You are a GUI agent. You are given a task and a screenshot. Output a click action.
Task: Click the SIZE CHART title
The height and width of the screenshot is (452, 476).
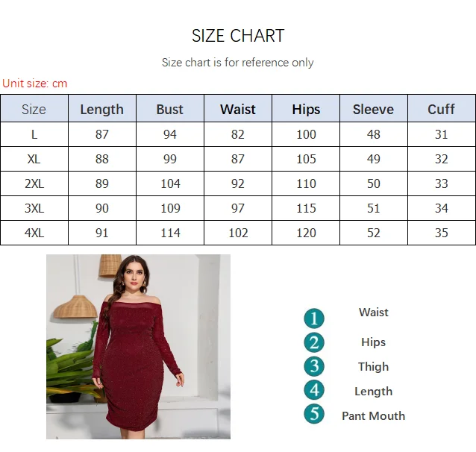tap(238, 36)
